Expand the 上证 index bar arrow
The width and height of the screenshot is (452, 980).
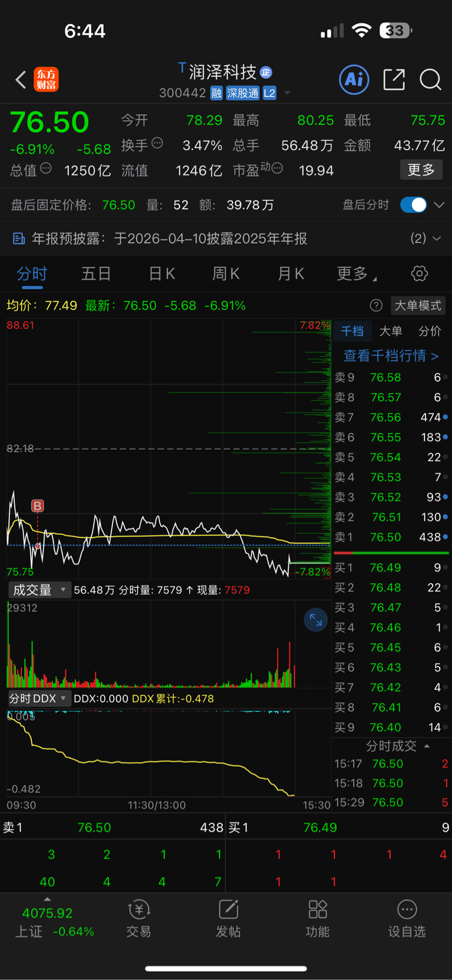click(47, 899)
